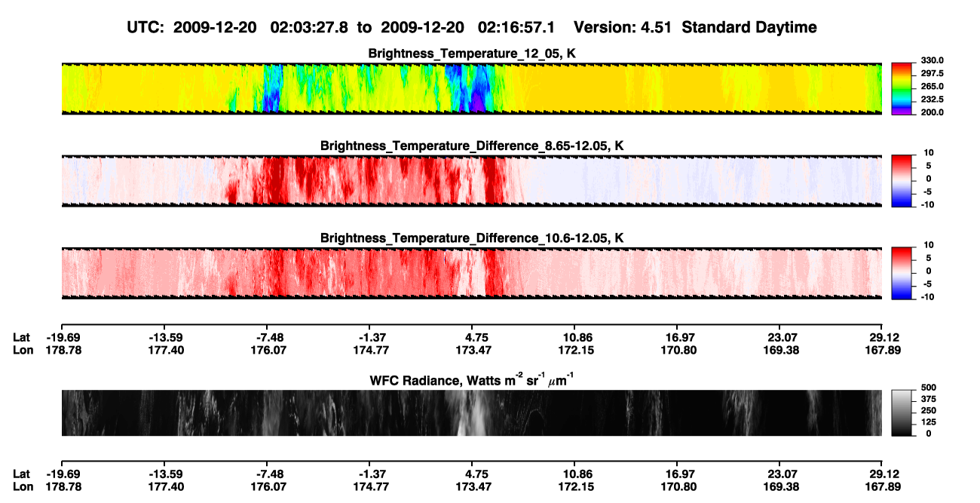Click longitude '174.77' on the upper axis
This screenshot has width=980, height=503.
(369, 350)
